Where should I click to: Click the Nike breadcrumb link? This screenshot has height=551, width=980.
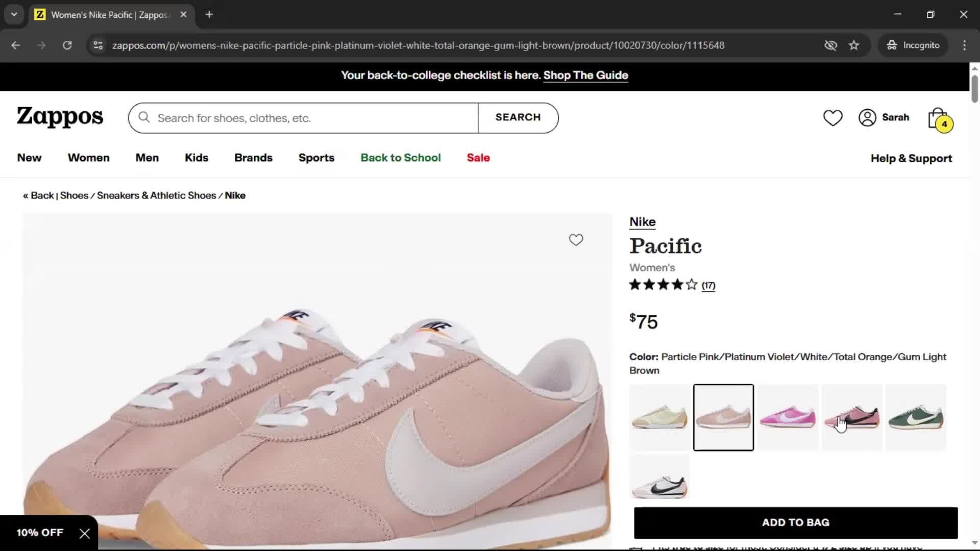click(x=235, y=195)
